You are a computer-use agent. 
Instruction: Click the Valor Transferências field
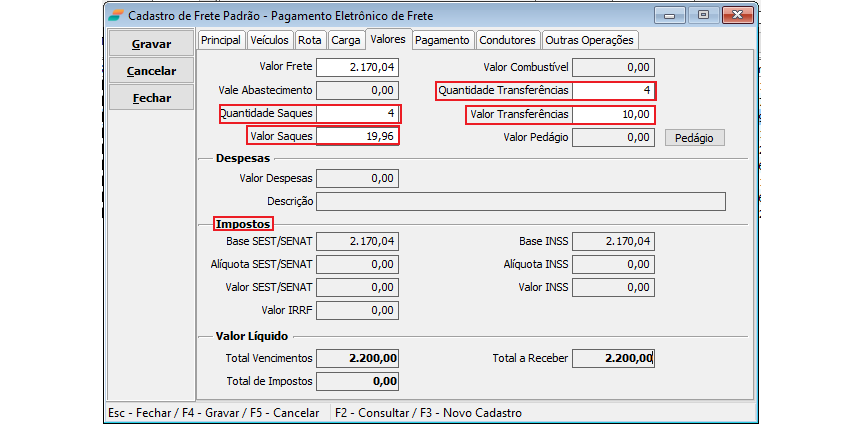click(613, 114)
